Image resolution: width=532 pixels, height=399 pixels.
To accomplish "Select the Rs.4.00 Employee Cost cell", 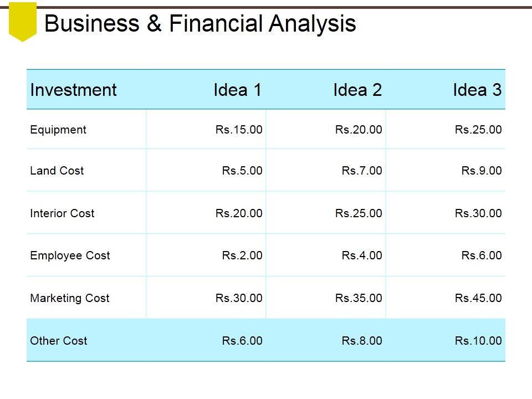I will (x=362, y=255).
